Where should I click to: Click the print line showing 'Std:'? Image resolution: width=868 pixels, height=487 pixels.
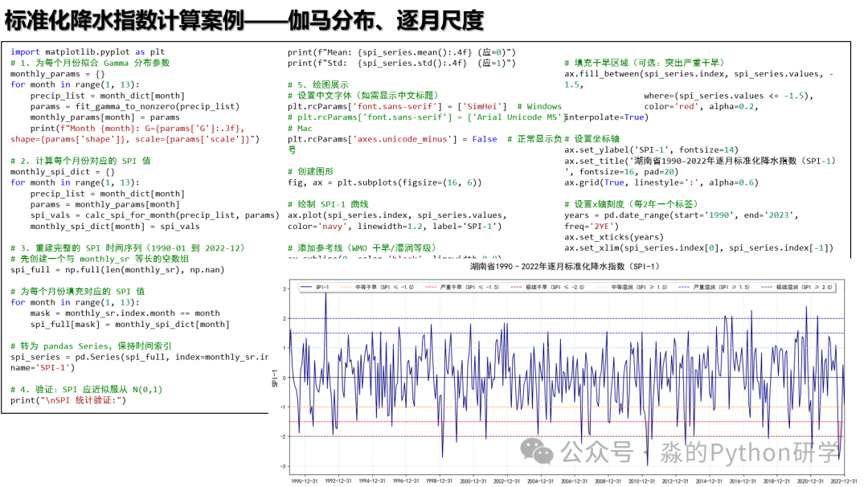401,63
